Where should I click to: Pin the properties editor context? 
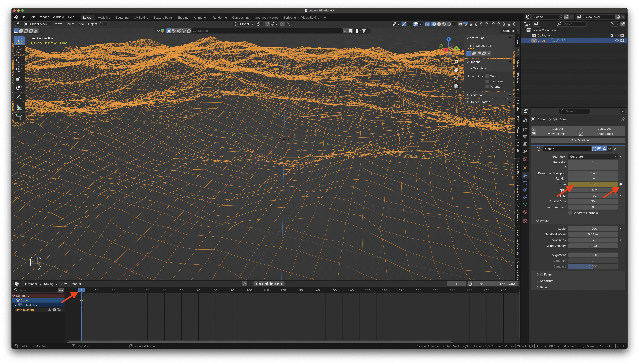(623, 119)
